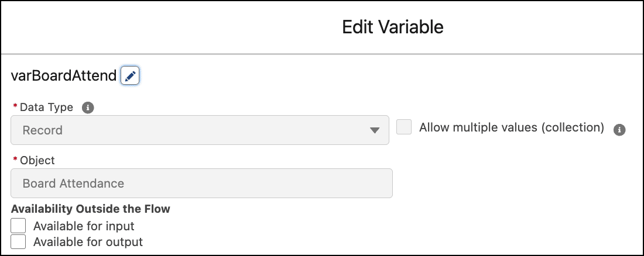Click the red asterisk beside Object
Image resolution: width=644 pixels, height=256 pixels.
(x=16, y=160)
